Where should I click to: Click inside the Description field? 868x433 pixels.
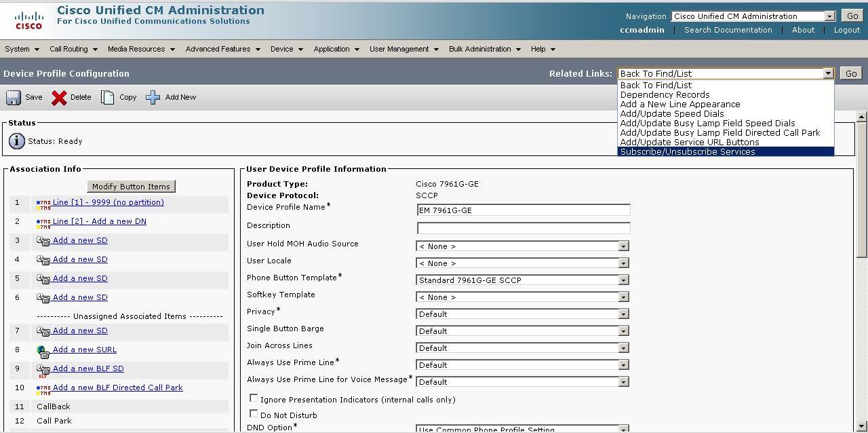point(522,229)
